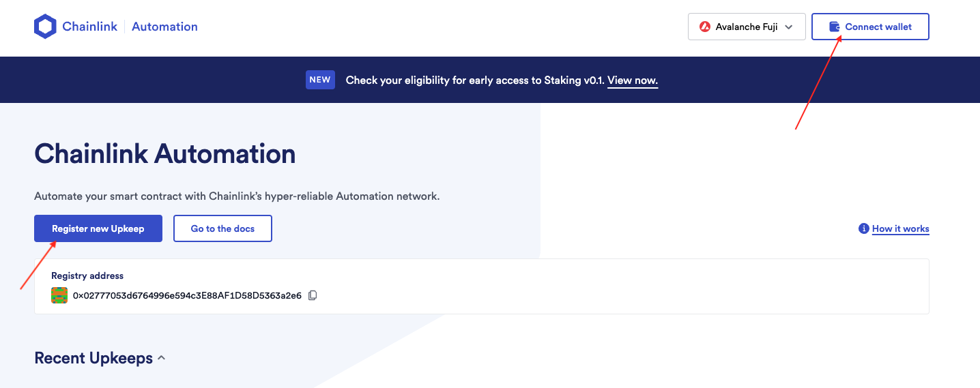Go to Chainlink home via wordmark text
This screenshot has height=388, width=980.
point(89,27)
